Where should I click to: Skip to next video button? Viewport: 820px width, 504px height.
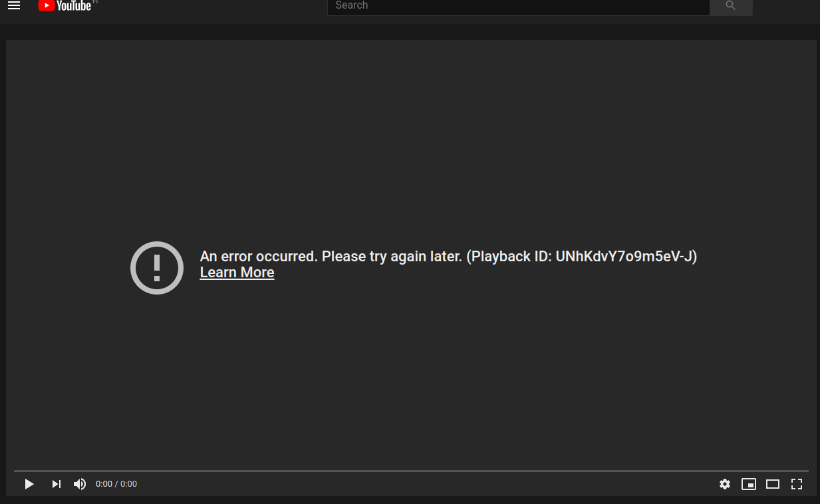click(x=57, y=484)
